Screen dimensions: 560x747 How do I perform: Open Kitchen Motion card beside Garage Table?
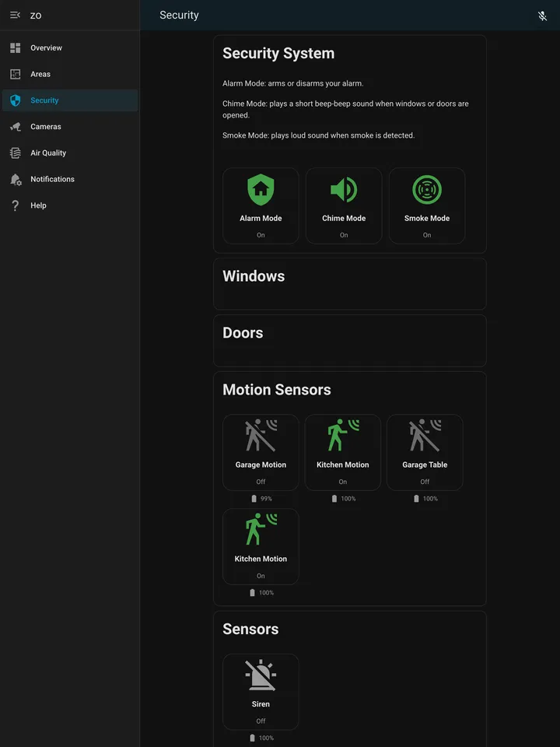(343, 452)
